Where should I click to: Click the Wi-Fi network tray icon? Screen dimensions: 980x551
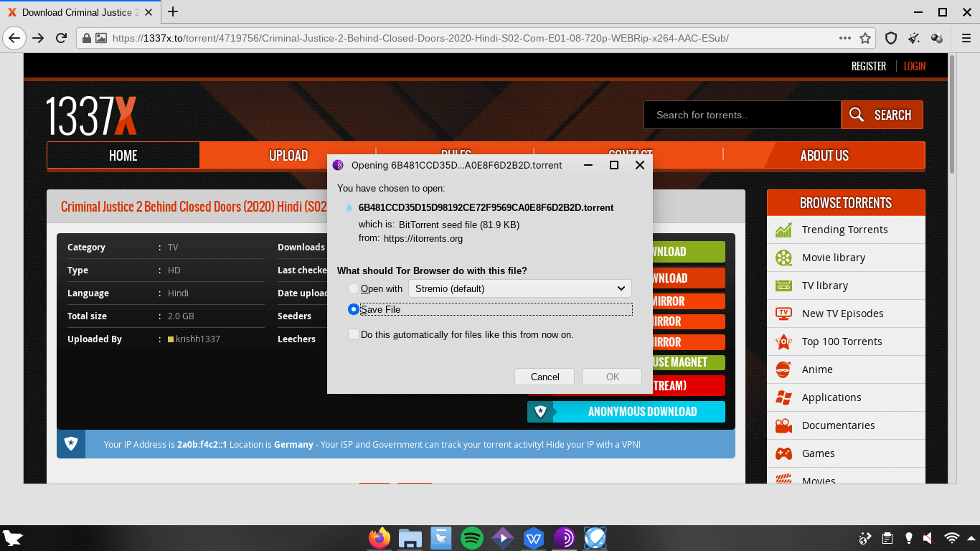(x=952, y=538)
